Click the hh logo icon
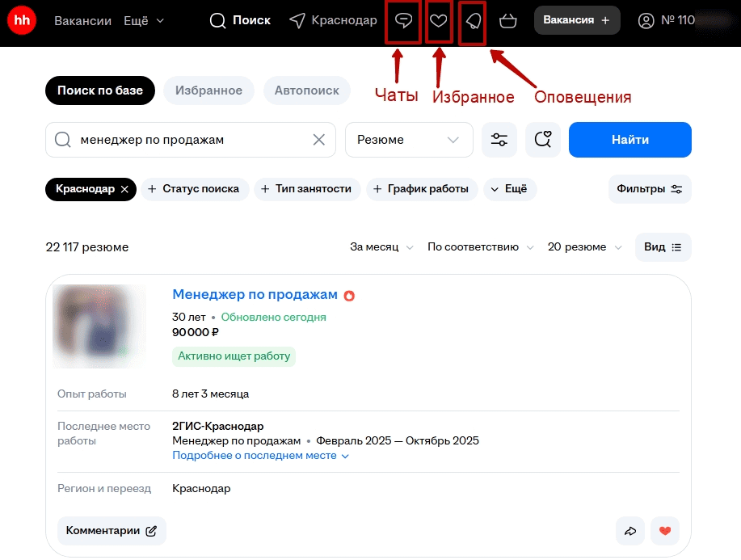 22,21
